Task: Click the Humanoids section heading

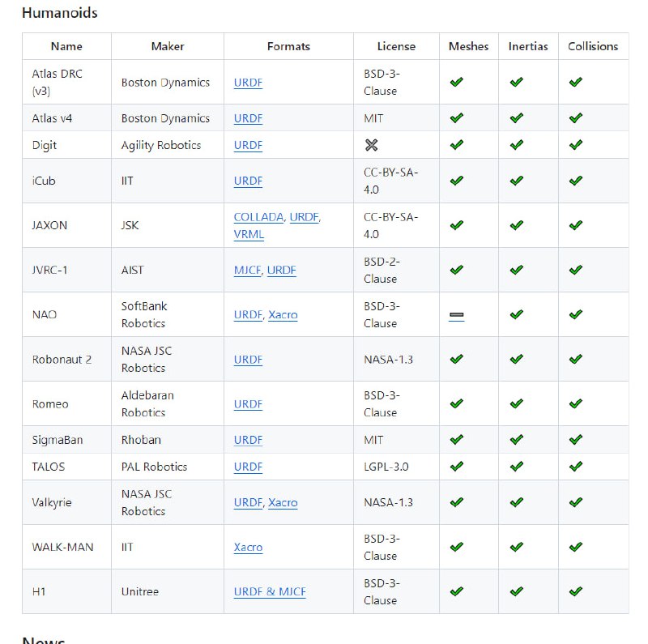Action: (59, 13)
